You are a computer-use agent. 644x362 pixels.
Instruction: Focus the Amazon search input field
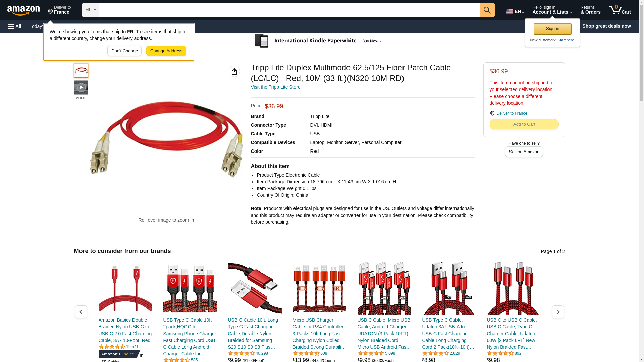[289, 10]
